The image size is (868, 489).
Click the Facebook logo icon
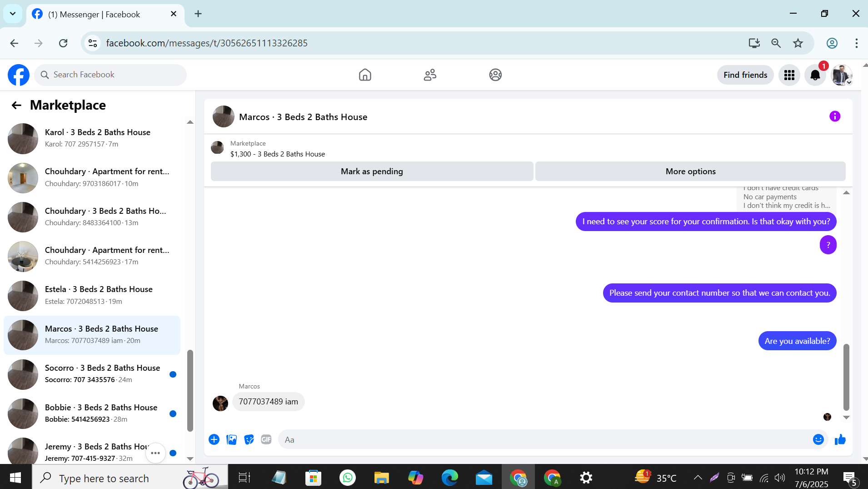[19, 75]
